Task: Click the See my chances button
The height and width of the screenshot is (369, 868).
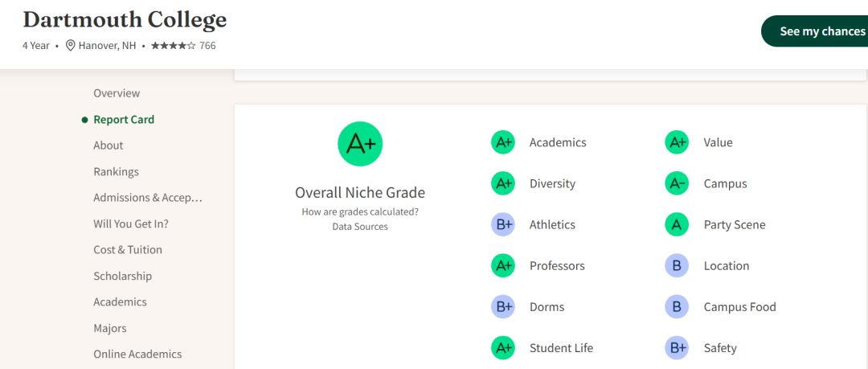Action: tap(815, 31)
